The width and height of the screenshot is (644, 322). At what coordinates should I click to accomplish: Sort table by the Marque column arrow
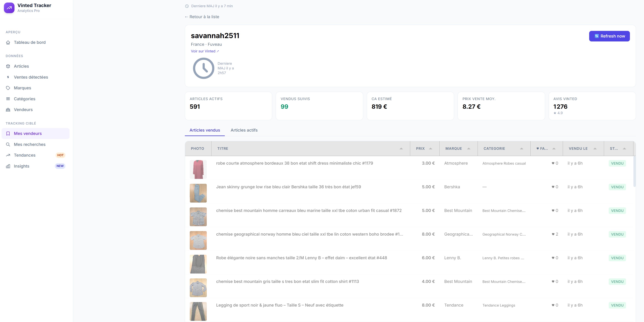click(469, 149)
